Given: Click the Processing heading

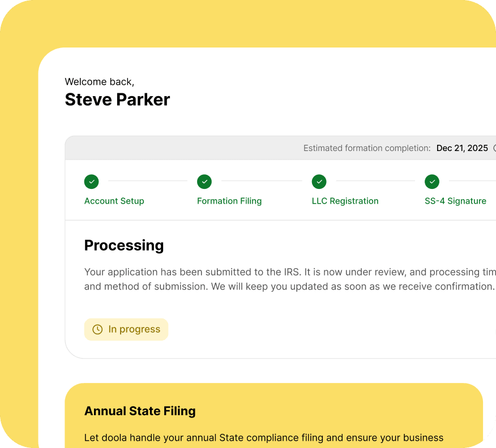Looking at the screenshot, I should (124, 245).
